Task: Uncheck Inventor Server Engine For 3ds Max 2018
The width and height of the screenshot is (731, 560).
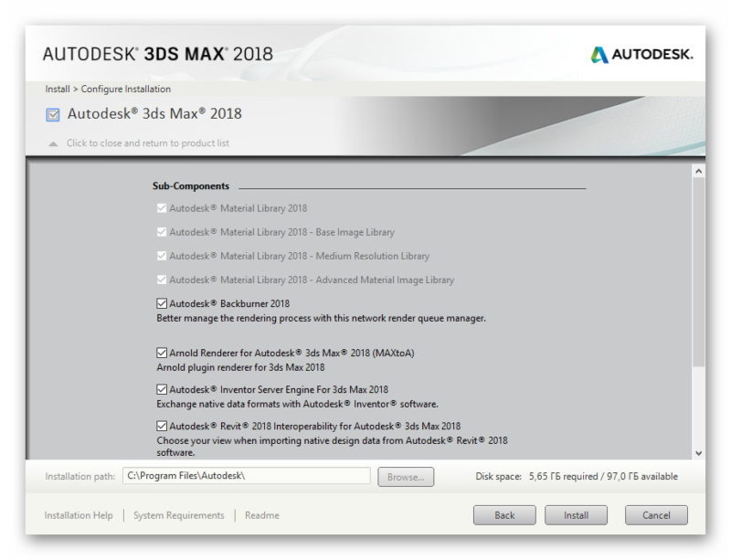Action: (x=162, y=389)
